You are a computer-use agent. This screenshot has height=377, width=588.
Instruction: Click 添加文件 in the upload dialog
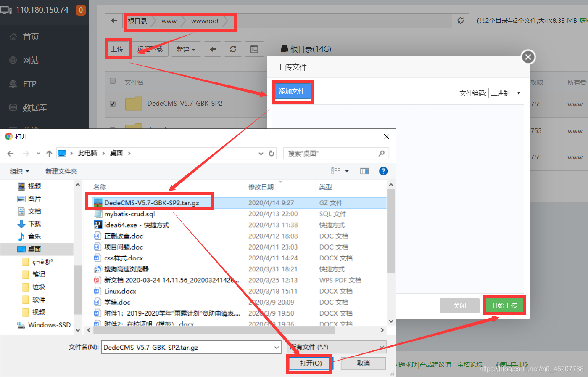[x=292, y=91]
